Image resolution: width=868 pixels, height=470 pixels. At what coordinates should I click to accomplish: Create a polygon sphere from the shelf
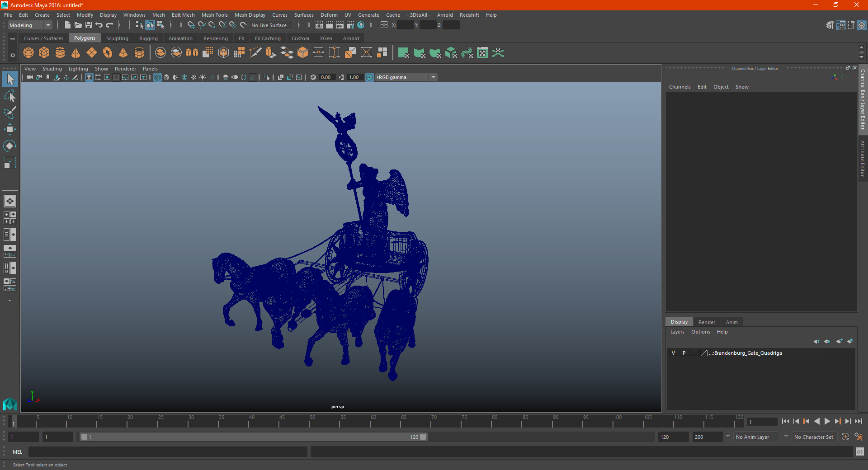pyautogui.click(x=28, y=53)
